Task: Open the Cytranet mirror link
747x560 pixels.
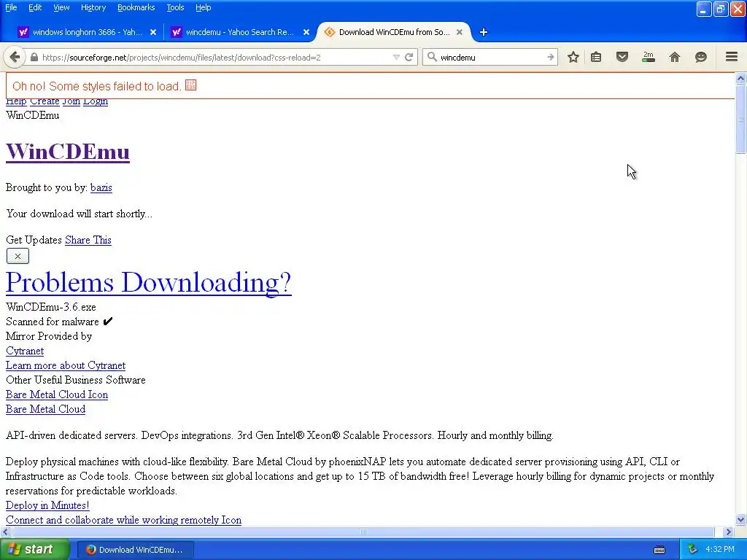Action: (25, 351)
